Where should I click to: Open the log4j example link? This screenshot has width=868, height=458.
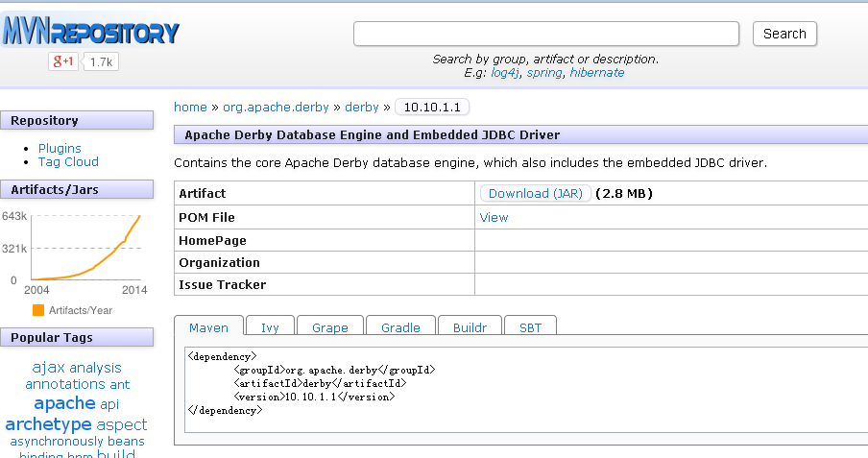click(x=504, y=73)
